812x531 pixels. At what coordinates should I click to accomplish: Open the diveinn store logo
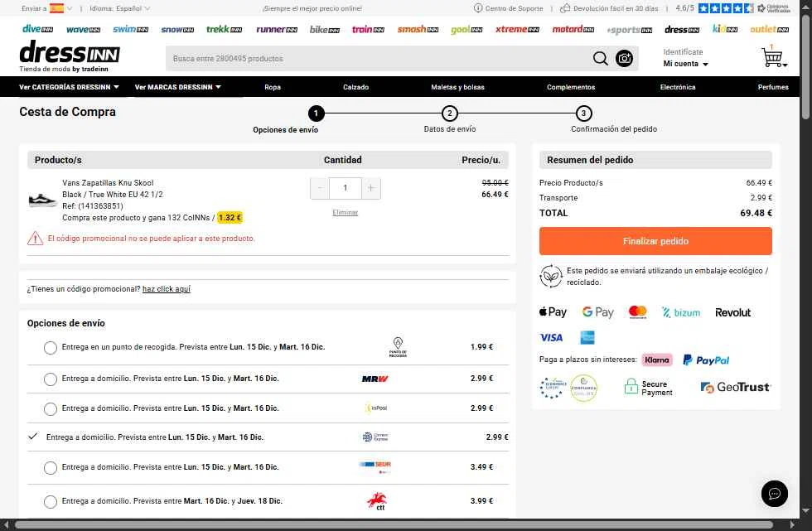[38, 30]
